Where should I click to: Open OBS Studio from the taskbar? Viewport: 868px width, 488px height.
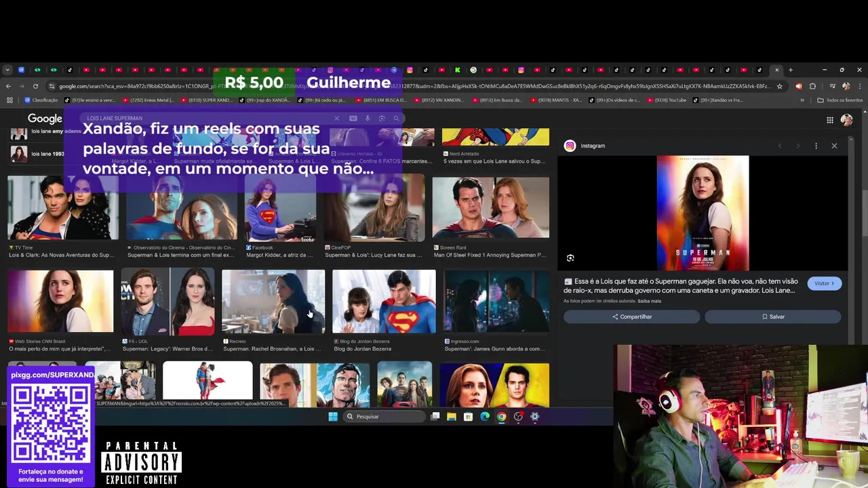(x=518, y=416)
